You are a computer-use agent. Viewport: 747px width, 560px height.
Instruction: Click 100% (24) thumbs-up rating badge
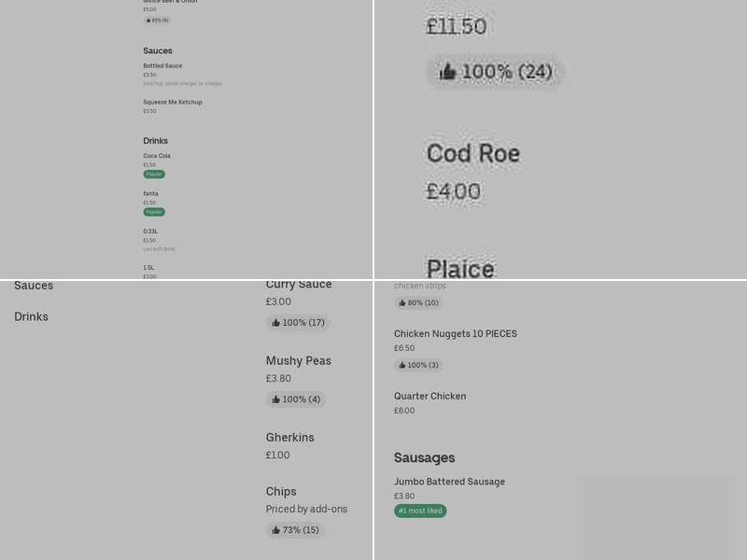(496, 72)
